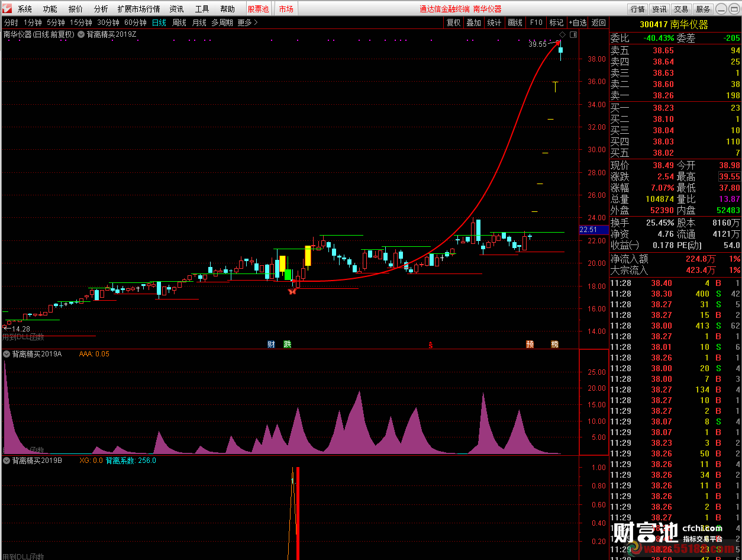Click the 资讯 top-right button
This screenshot has height=560, width=742.
659,9
